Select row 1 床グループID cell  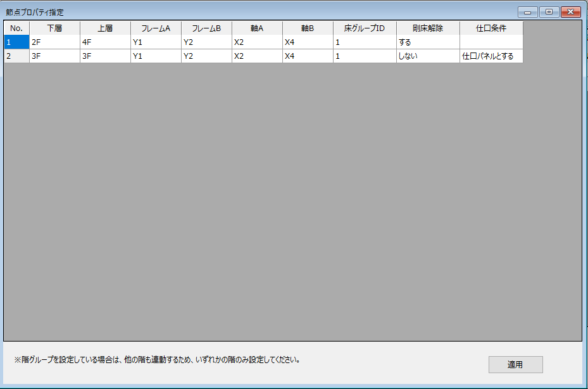click(365, 42)
